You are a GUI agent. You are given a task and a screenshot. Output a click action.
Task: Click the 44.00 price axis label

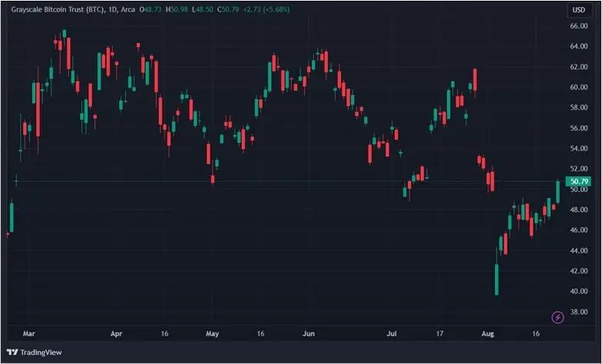pyautogui.click(x=578, y=250)
